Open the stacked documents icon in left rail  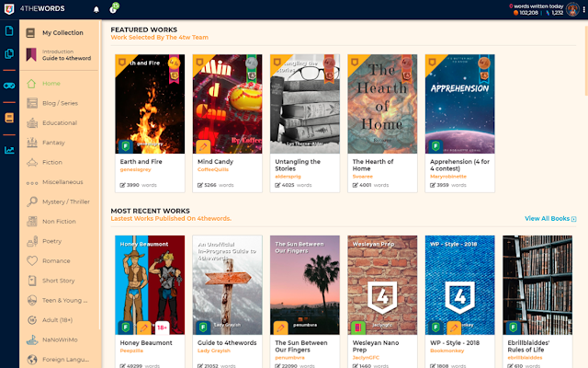[x=9, y=53]
